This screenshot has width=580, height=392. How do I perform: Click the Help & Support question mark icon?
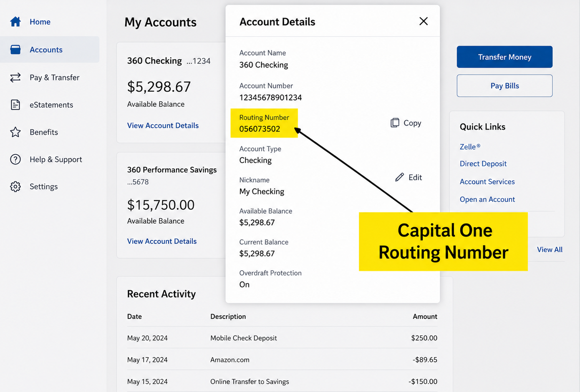(x=15, y=159)
